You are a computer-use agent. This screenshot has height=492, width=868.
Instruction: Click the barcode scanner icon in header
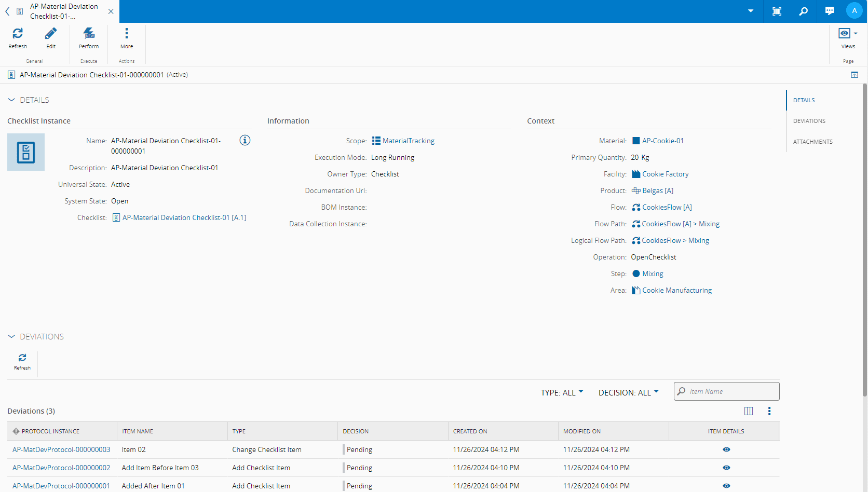pos(777,11)
